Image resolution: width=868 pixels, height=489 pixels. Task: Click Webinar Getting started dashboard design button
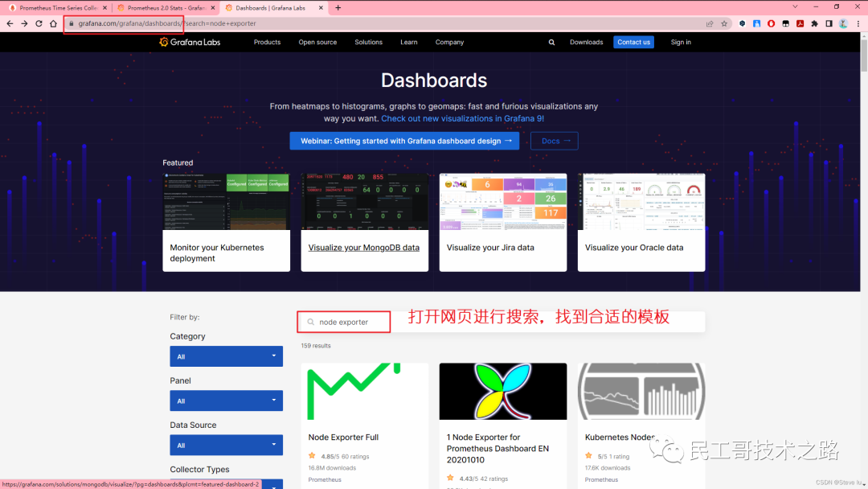(x=404, y=141)
